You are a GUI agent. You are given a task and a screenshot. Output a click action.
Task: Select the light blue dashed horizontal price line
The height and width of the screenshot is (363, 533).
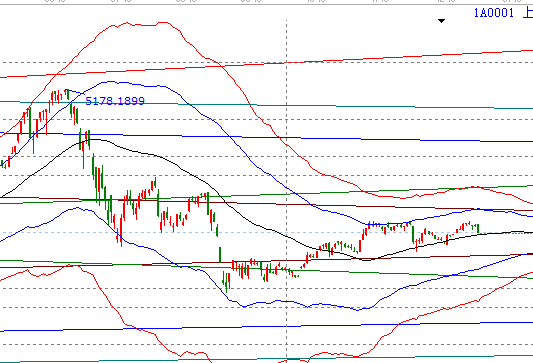[266, 232]
